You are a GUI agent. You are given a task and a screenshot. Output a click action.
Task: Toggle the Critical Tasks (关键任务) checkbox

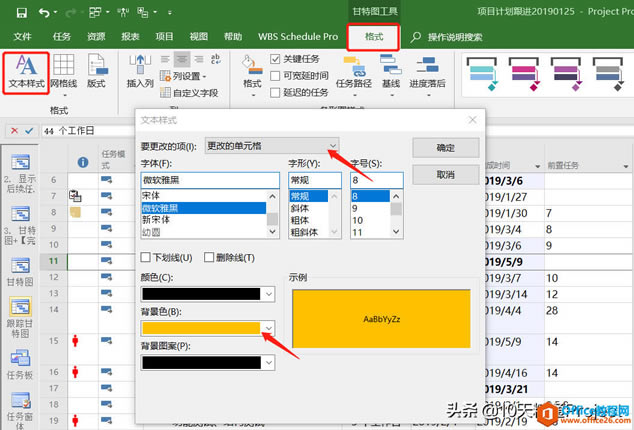pyautogui.click(x=276, y=59)
